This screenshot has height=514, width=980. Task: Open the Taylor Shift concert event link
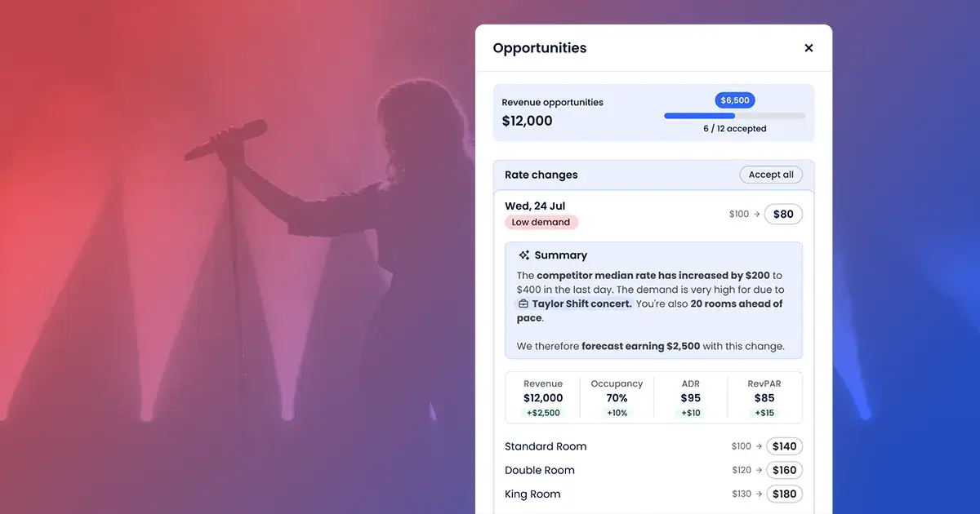coord(581,304)
